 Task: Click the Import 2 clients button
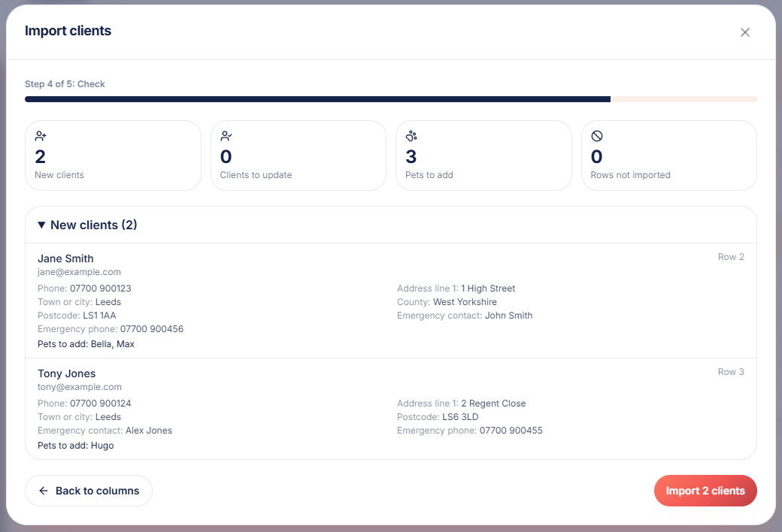[x=705, y=491]
